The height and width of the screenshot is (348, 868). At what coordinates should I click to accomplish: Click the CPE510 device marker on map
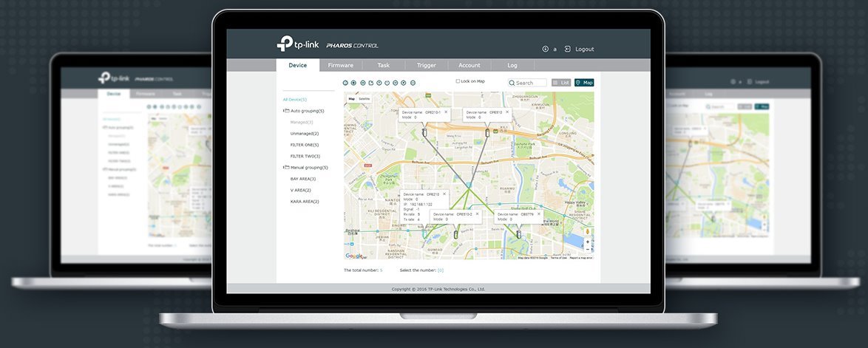(487, 133)
